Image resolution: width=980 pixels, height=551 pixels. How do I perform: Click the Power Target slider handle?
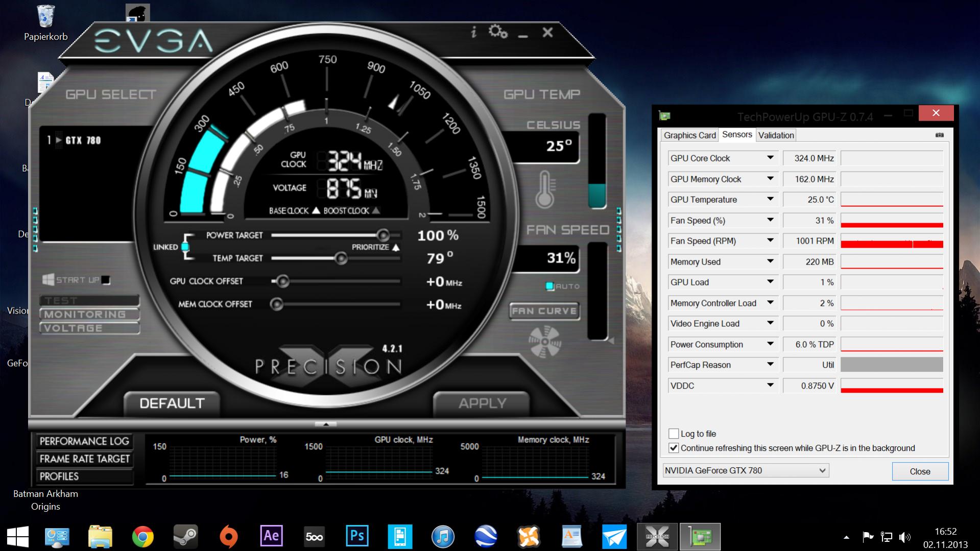[x=383, y=235]
